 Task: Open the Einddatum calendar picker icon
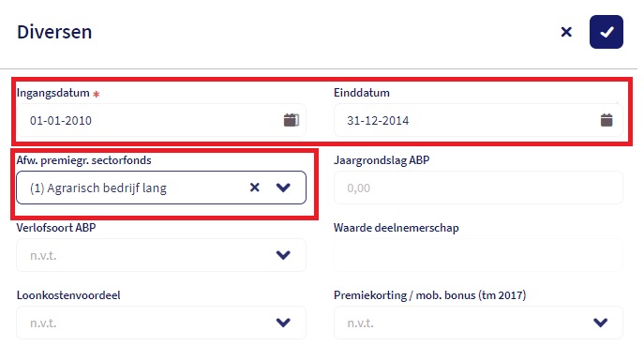click(x=607, y=120)
